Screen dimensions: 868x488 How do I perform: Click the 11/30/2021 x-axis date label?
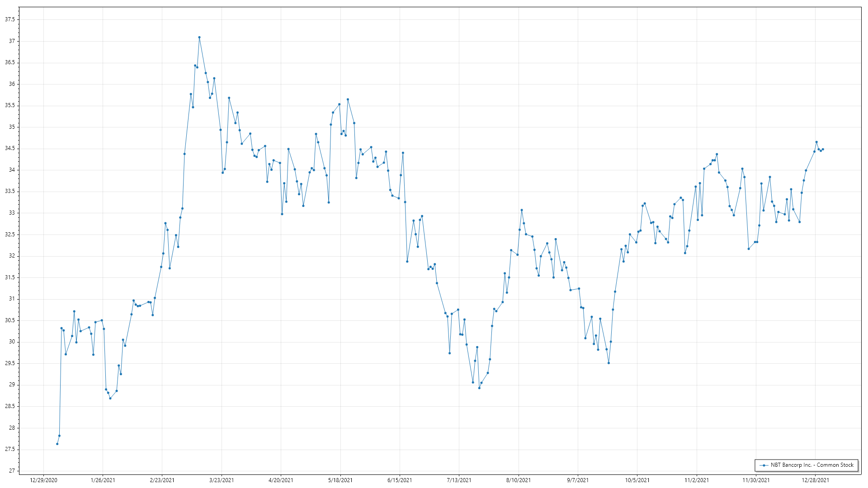756,480
